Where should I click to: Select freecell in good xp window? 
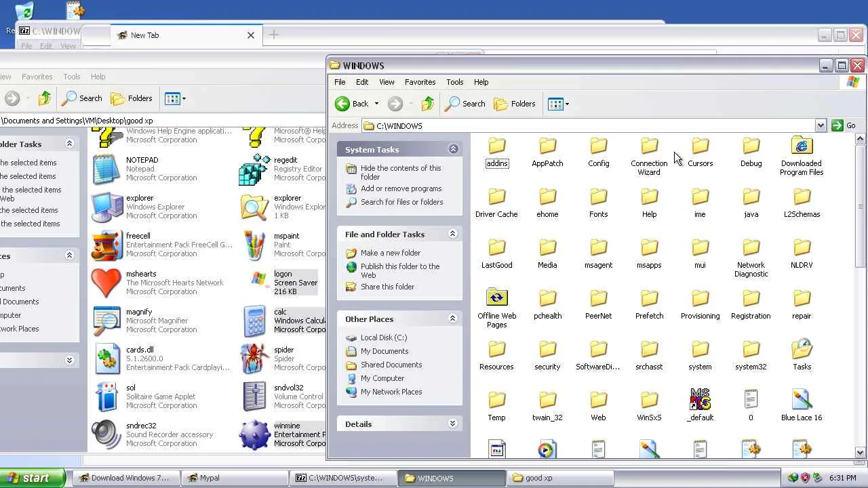[106, 245]
